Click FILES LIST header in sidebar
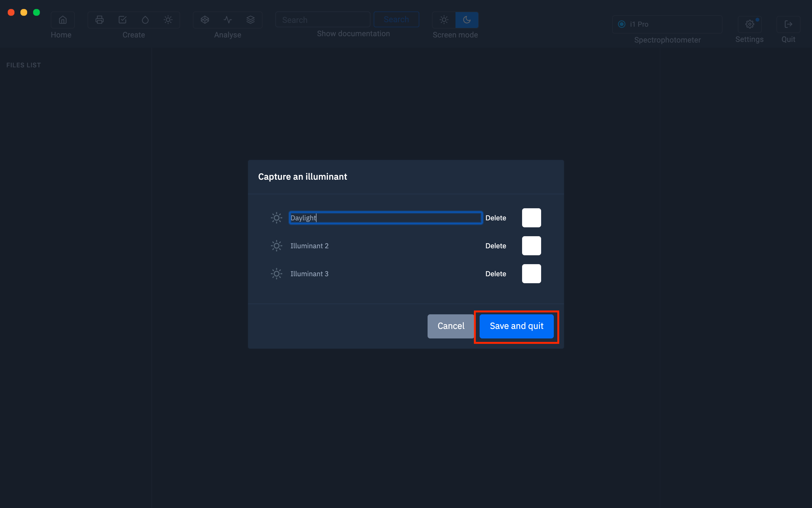Image resolution: width=812 pixels, height=508 pixels. point(23,65)
